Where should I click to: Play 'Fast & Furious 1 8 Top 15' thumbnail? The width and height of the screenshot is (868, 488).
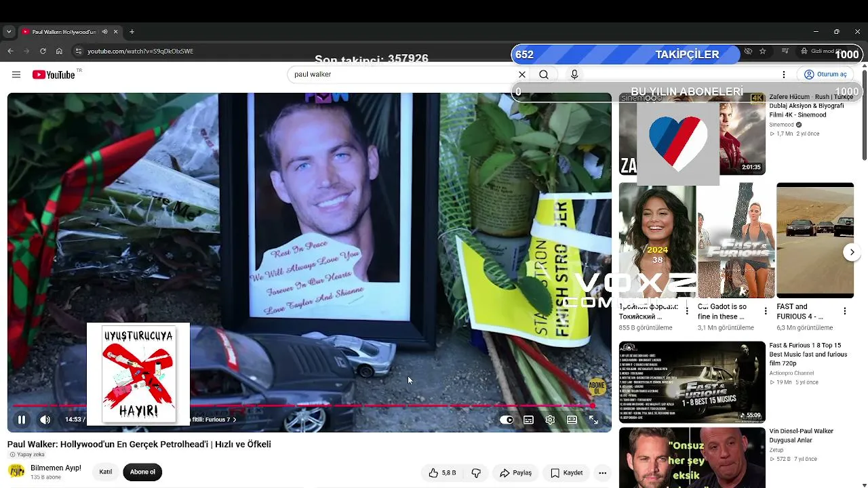(692, 382)
